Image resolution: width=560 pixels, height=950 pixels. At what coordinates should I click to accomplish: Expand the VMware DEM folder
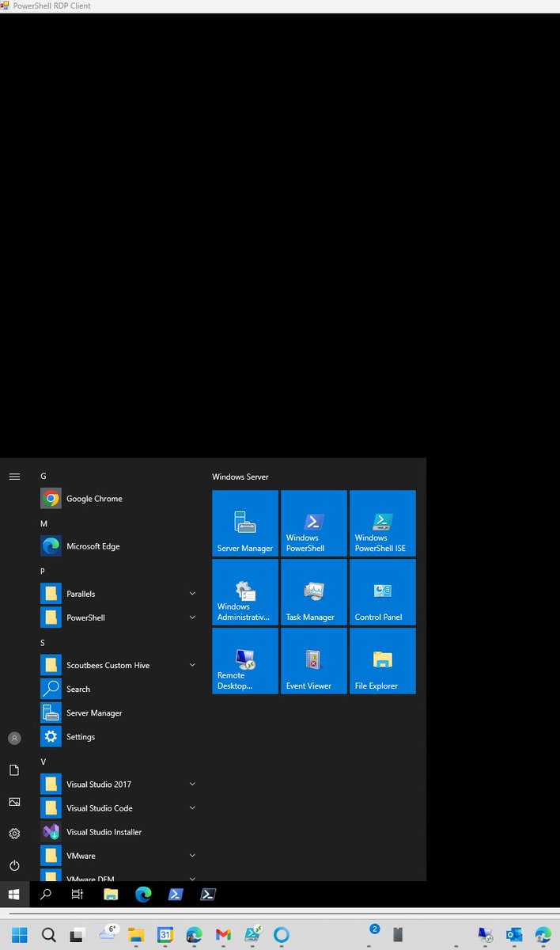pos(192,878)
